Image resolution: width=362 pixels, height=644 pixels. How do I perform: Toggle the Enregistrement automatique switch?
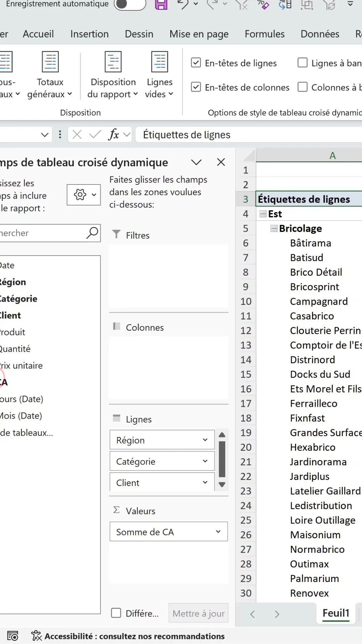click(x=130, y=4)
